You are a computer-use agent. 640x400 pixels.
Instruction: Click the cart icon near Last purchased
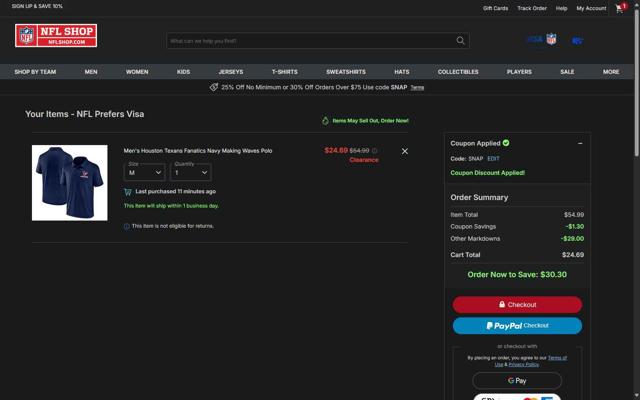pyautogui.click(x=128, y=192)
